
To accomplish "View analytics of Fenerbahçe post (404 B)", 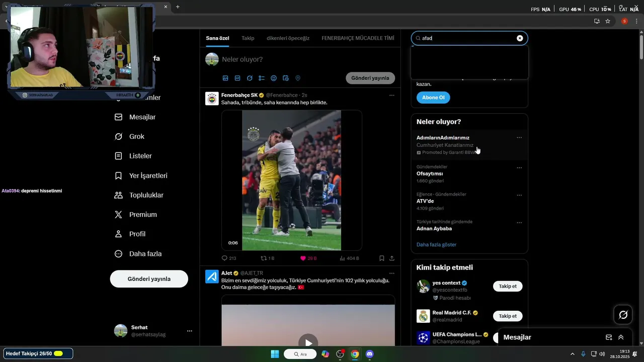I will coord(349,258).
